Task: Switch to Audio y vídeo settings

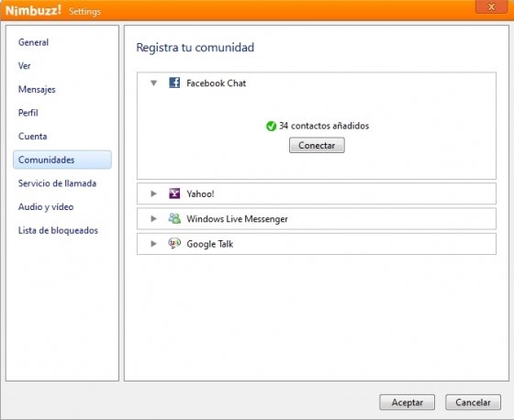Action: click(x=46, y=206)
